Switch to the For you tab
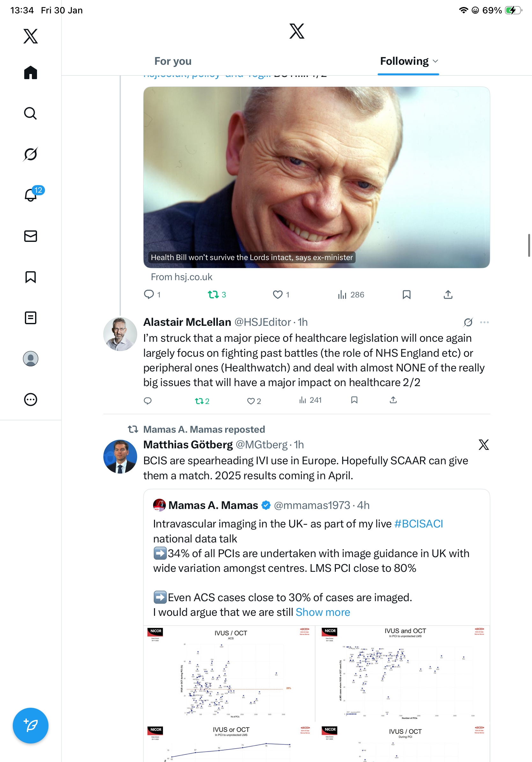 (173, 61)
